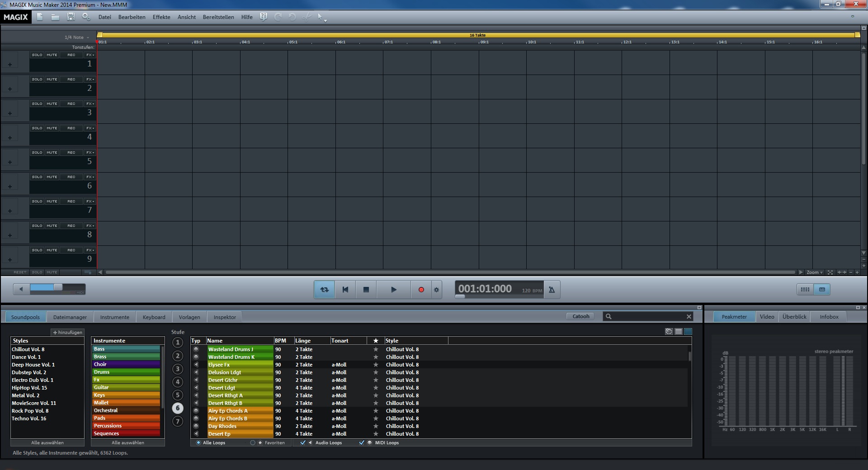Screen dimensions: 868x470
Task: Click the magnifier search icon
Action: pyautogui.click(x=609, y=316)
